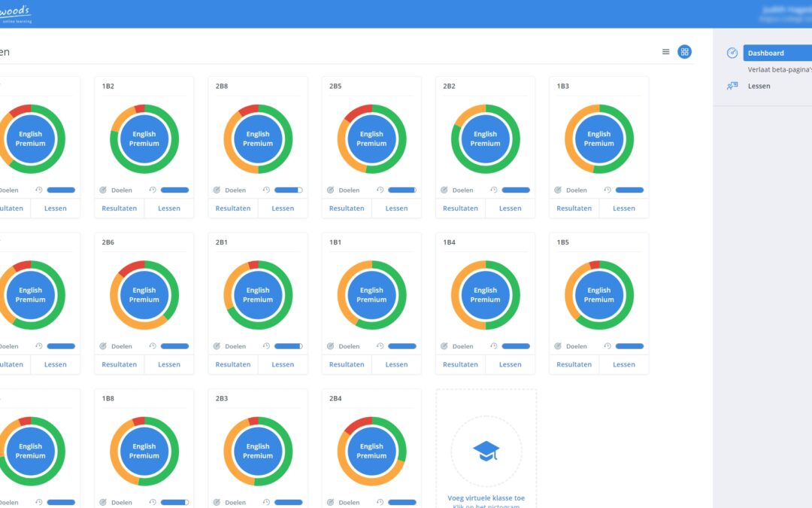Click the Voeg virtuele klasse toe link

point(486,498)
